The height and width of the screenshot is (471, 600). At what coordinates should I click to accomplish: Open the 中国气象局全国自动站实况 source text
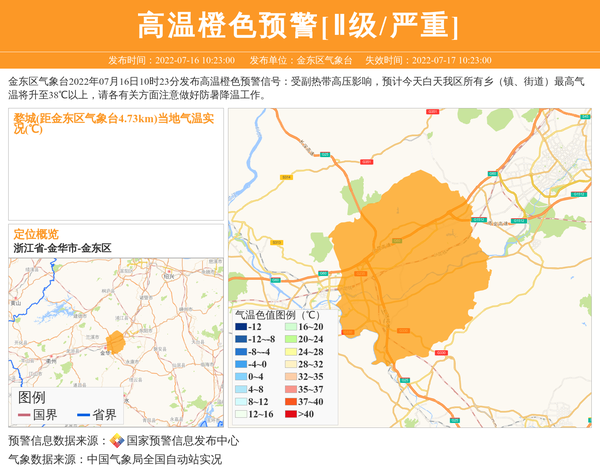(154, 459)
